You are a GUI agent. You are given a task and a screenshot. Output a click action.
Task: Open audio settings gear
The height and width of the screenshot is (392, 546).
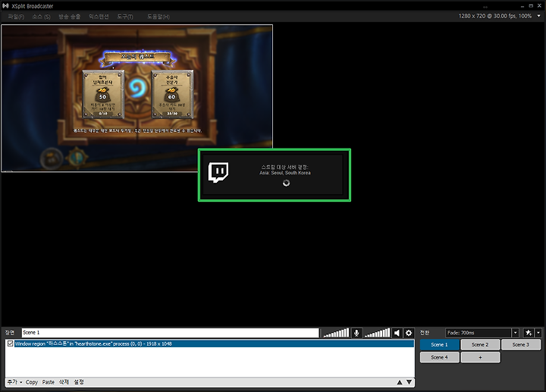click(x=409, y=333)
